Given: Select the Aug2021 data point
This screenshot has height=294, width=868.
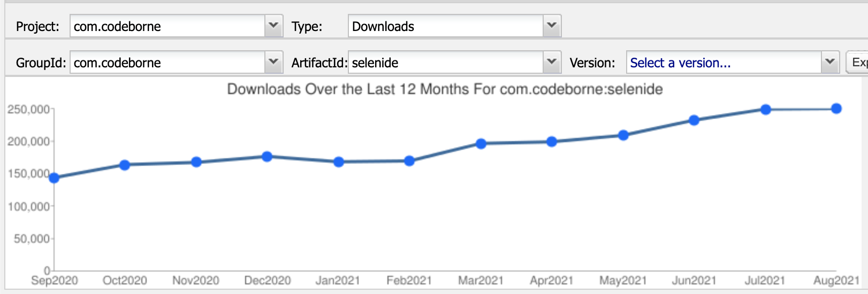Looking at the screenshot, I should coord(836,109).
